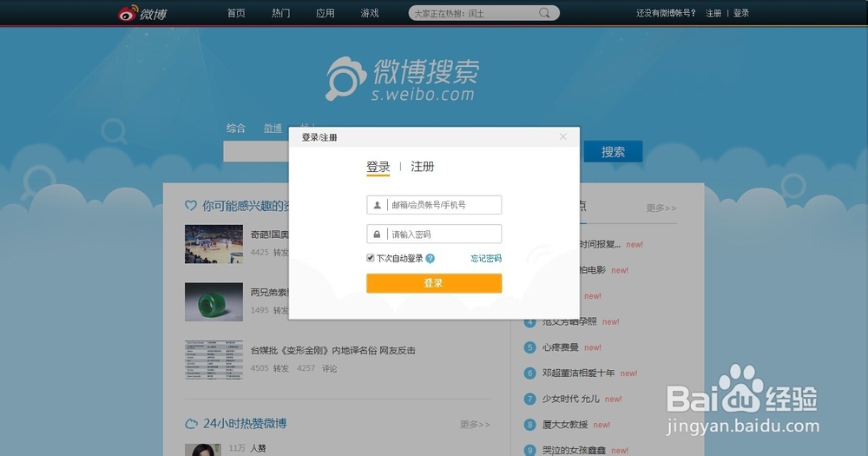Viewport: 868px width, 456px height.
Task: Click rank number 9 badge
Action: click(x=529, y=451)
